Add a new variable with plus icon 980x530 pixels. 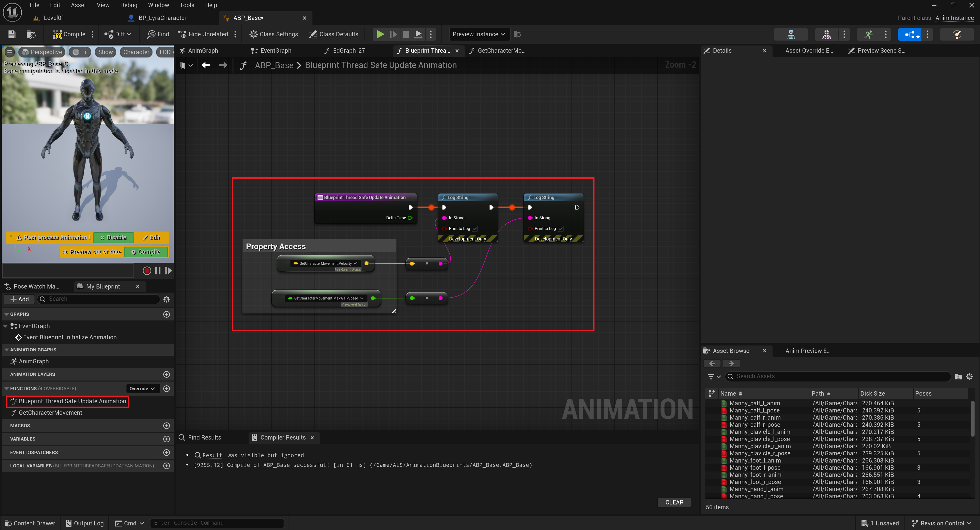[166, 439]
